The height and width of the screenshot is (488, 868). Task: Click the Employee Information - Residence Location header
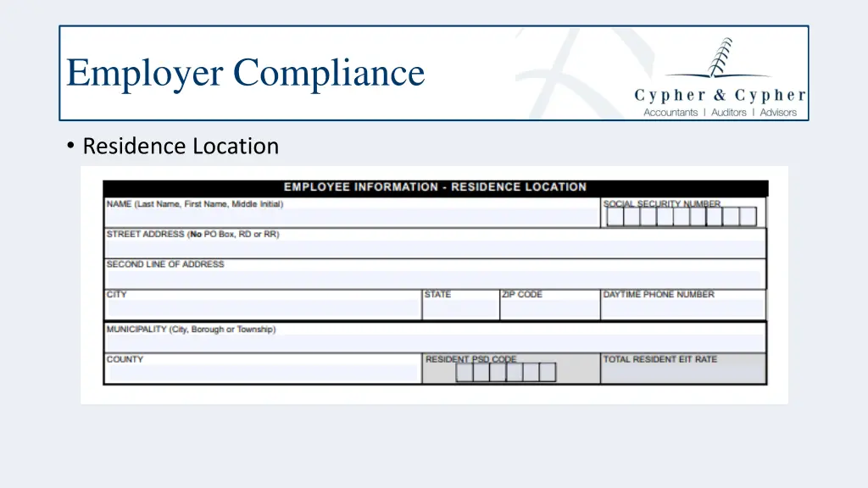435,187
